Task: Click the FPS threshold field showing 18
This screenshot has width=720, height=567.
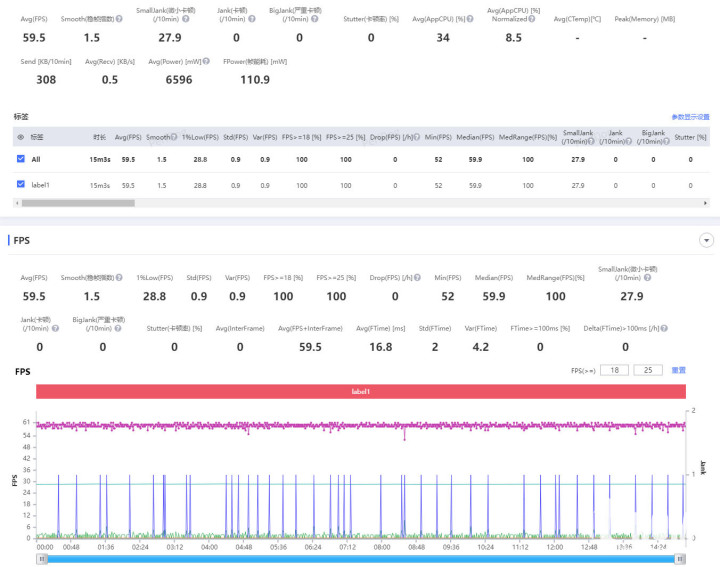Action: click(x=612, y=370)
